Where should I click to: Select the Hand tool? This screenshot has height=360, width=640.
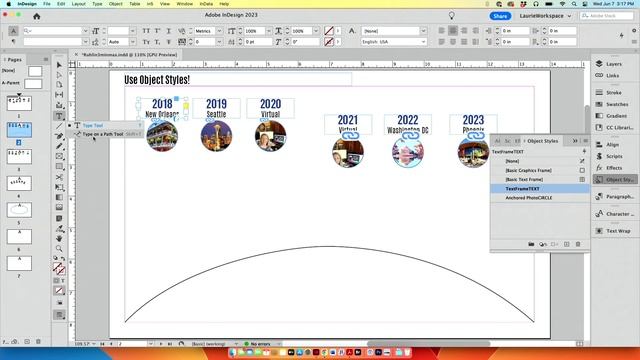(x=59, y=238)
